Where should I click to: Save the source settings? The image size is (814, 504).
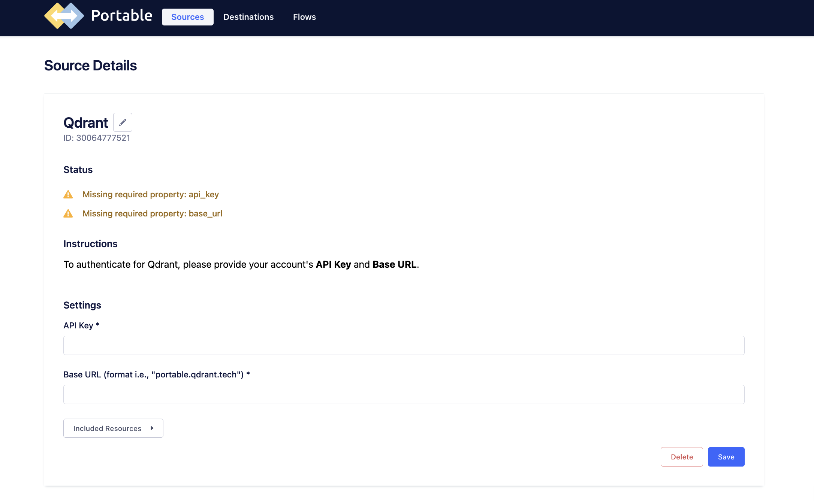[x=726, y=457]
